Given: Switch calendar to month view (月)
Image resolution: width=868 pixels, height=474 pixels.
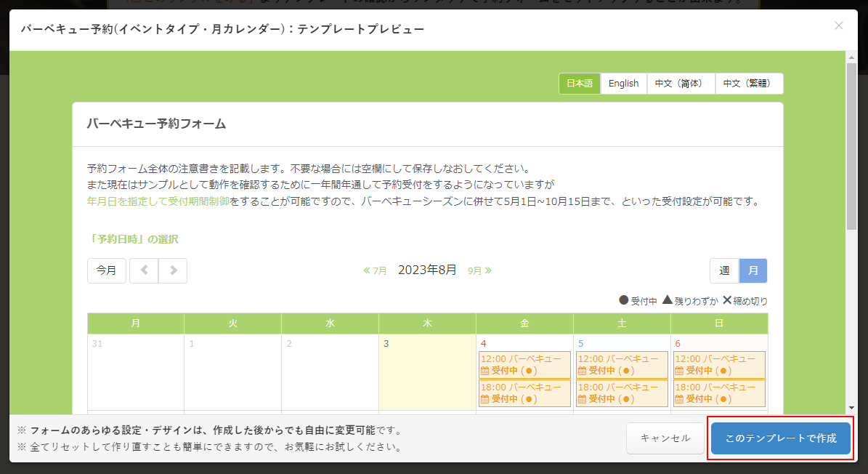Looking at the screenshot, I should pos(753,270).
